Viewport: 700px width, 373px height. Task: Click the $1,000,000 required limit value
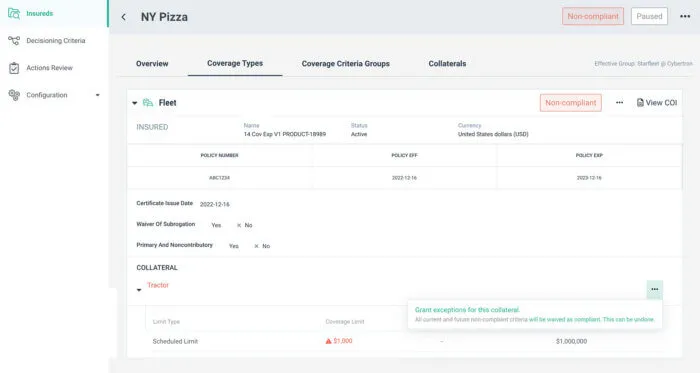coord(571,341)
